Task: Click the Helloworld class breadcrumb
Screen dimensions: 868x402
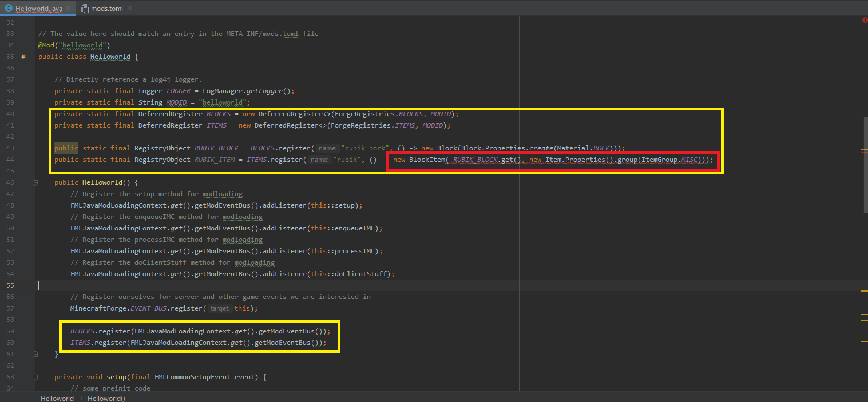Action: pyautogui.click(x=57, y=398)
